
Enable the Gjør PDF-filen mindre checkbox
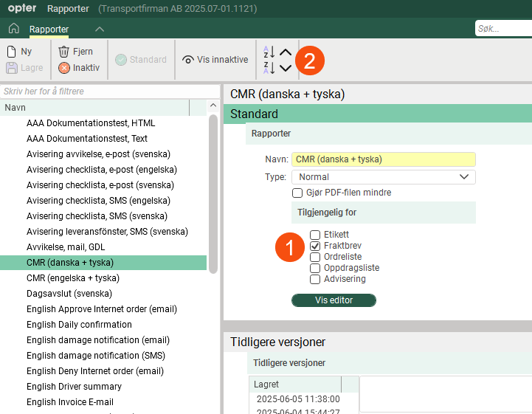coord(298,193)
